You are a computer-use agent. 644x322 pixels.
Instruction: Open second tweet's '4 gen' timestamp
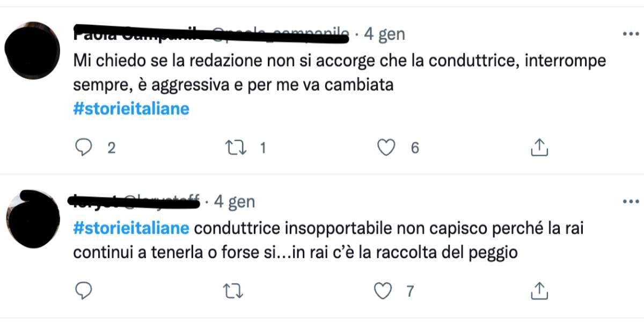(234, 202)
